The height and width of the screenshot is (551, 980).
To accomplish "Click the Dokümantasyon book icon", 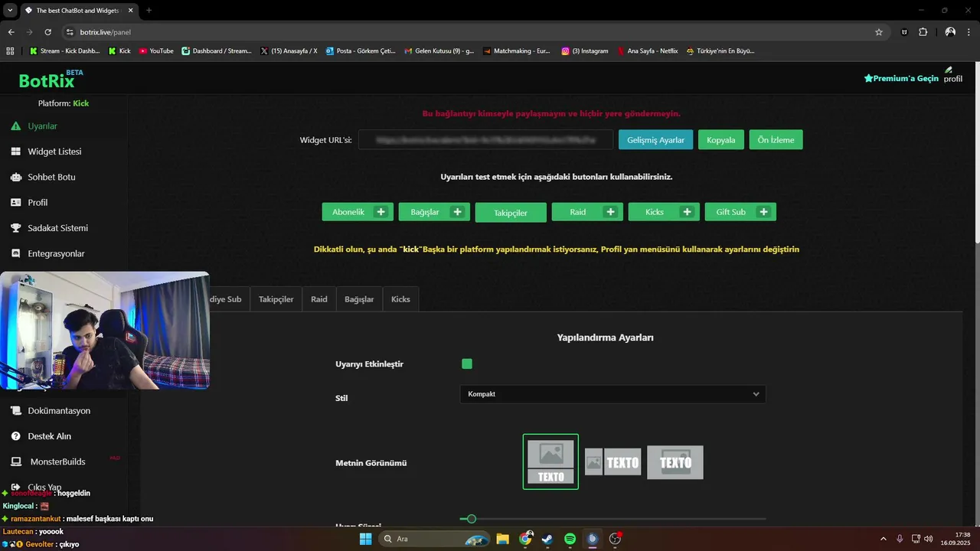I will 15,411.
